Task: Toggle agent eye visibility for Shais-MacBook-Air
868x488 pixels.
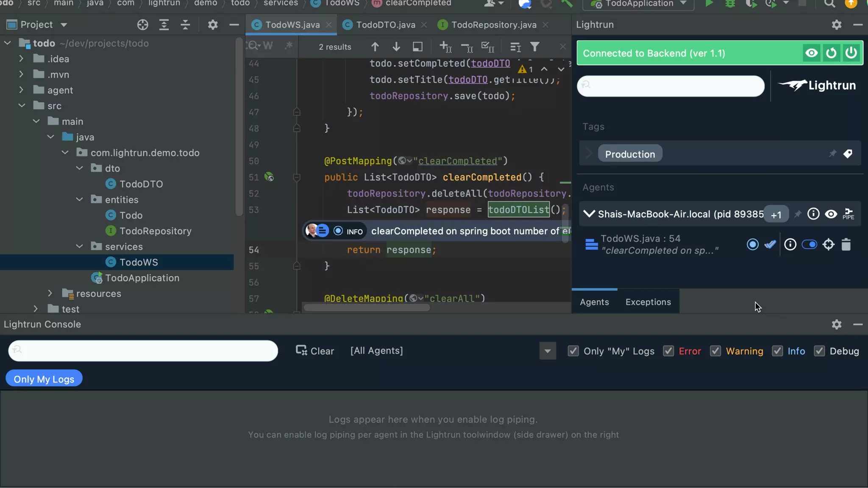Action: coord(831,214)
